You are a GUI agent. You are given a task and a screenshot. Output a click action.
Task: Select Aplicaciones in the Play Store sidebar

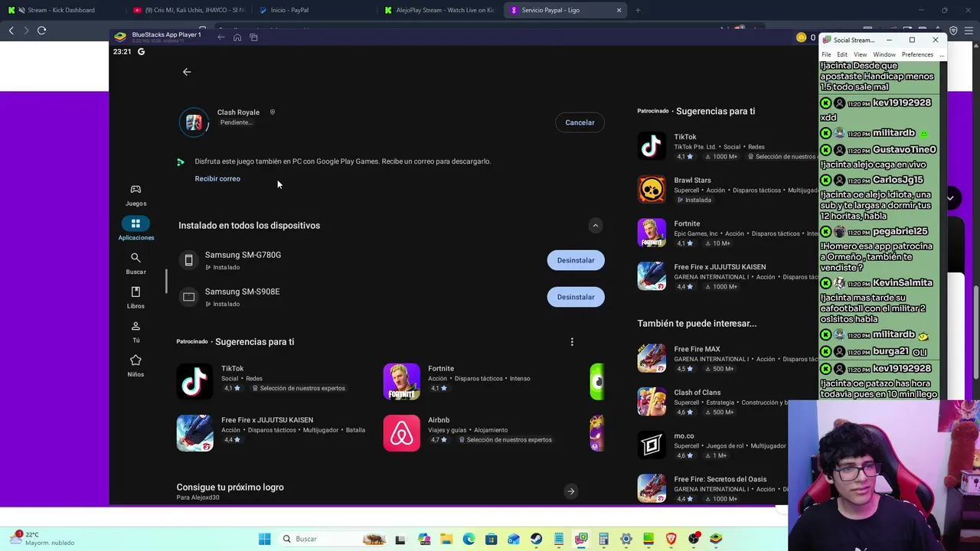point(136,229)
